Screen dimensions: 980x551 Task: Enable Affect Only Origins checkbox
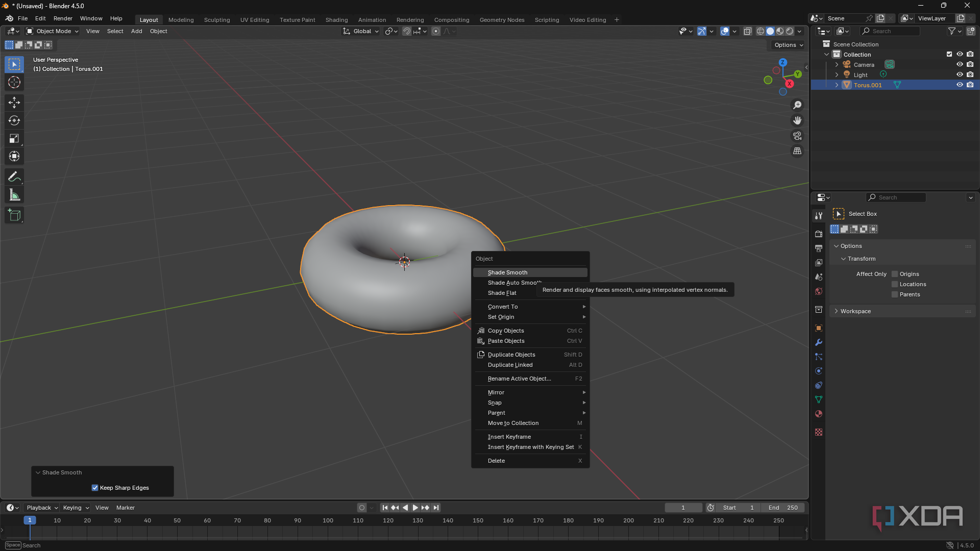(x=895, y=274)
